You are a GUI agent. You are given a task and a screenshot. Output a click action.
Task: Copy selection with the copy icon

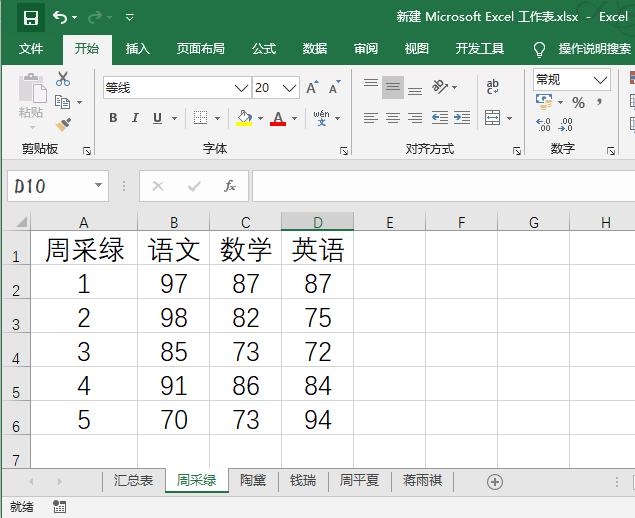(x=62, y=102)
